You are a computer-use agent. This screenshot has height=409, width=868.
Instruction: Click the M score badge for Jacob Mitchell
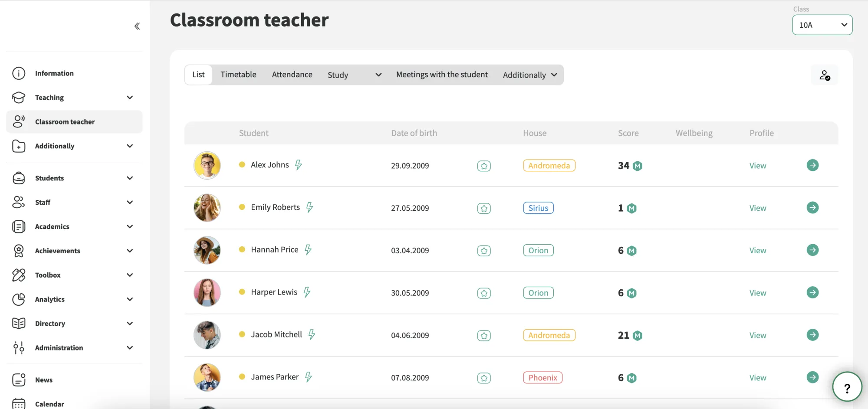pos(638,335)
